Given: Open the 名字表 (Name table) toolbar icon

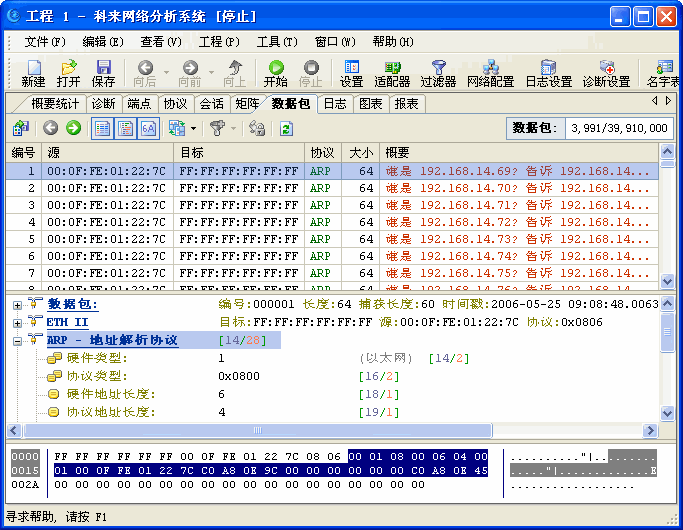Looking at the screenshot, I should [663, 73].
